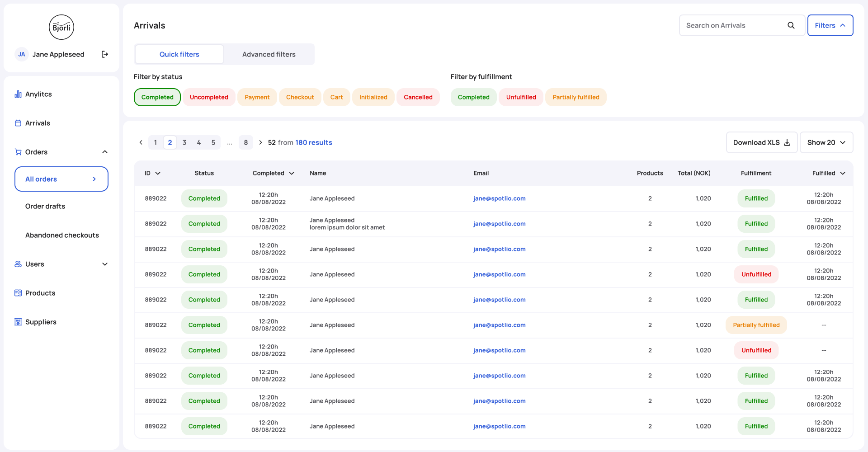Toggle the Completed status filter chip
Screen dimensions: 868x452
[x=157, y=97]
